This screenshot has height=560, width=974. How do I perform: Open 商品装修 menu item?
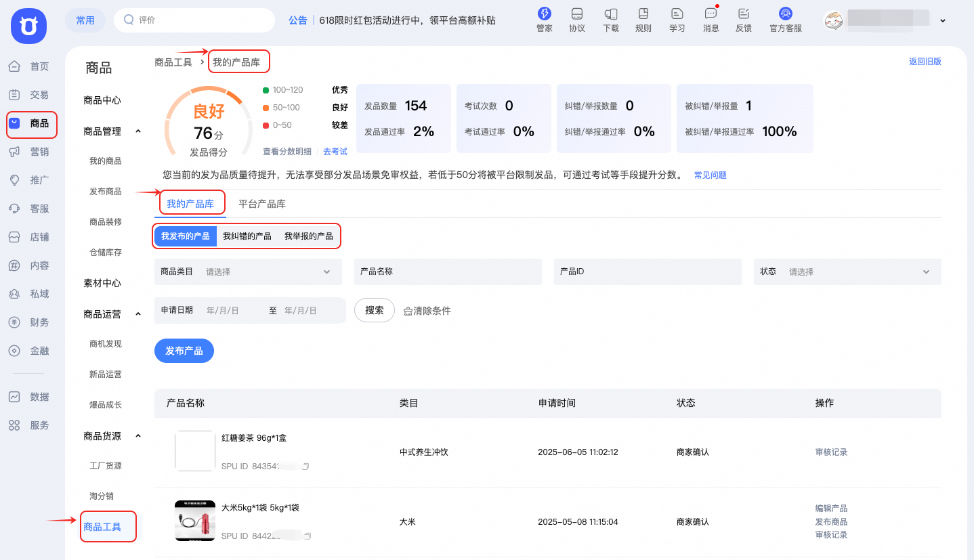(106, 222)
